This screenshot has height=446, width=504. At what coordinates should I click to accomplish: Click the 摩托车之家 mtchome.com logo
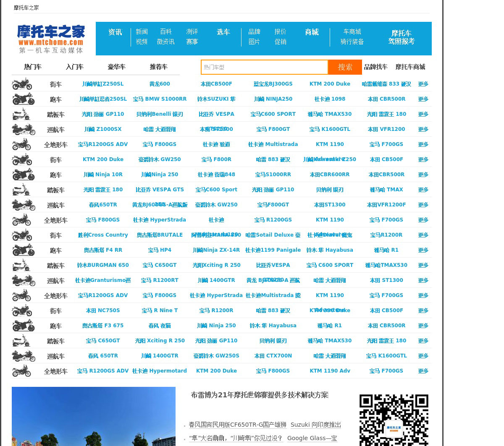51,39
